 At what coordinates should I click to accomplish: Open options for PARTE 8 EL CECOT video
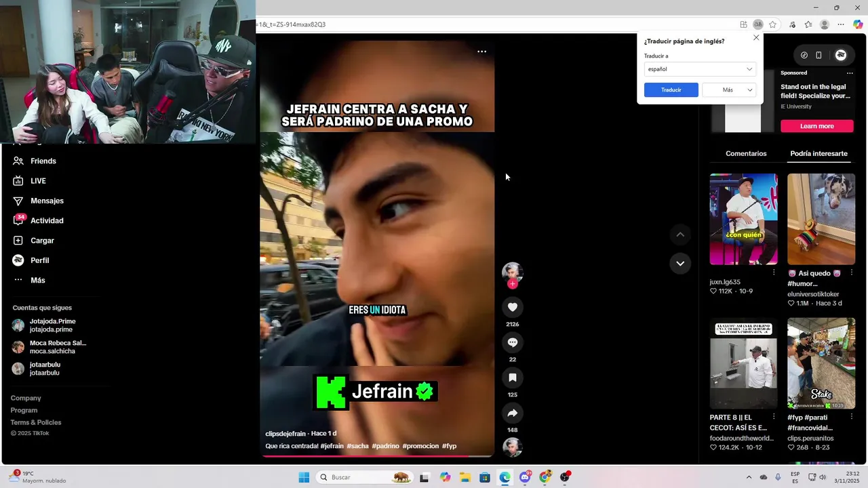[x=774, y=417]
